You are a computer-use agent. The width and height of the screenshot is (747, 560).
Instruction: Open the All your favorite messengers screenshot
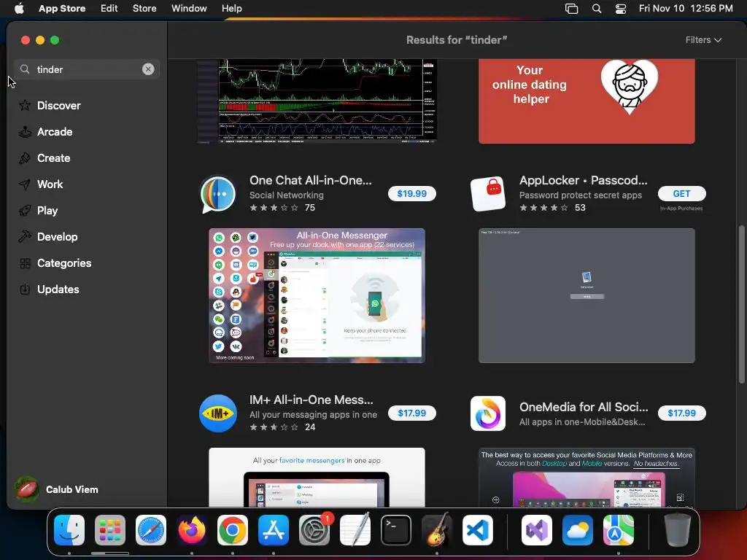coord(317,477)
